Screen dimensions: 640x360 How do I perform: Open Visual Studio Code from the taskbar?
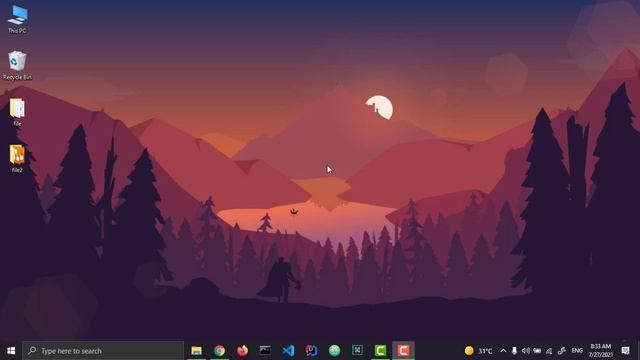[288, 351]
